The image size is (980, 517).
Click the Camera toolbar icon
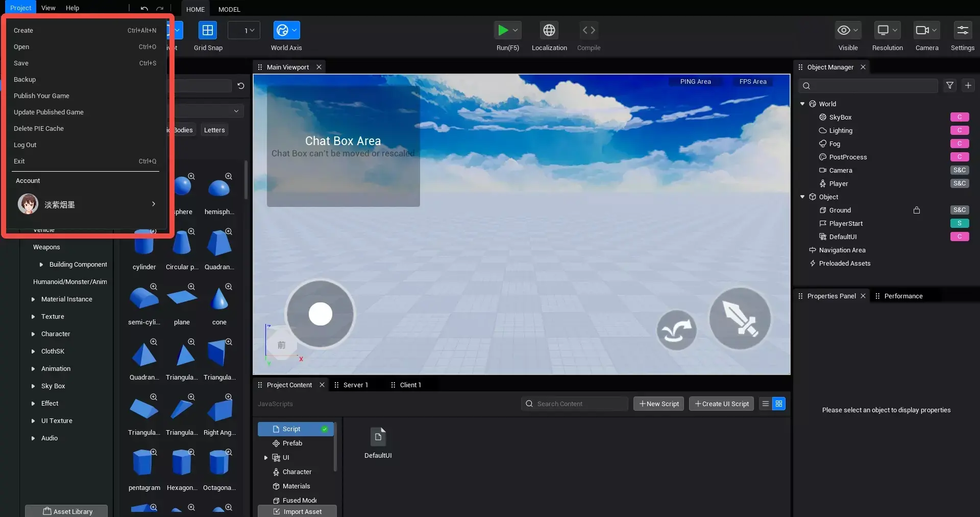(922, 31)
